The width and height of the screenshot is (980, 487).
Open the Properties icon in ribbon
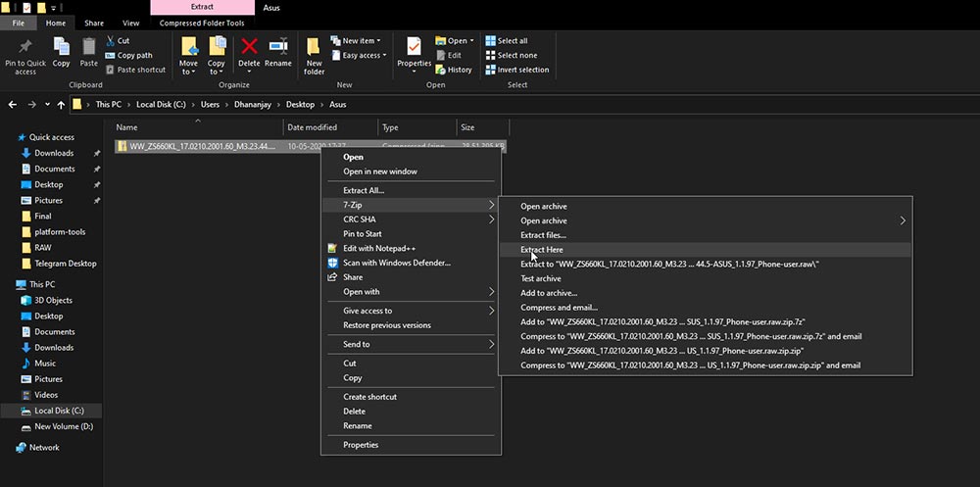click(x=414, y=47)
